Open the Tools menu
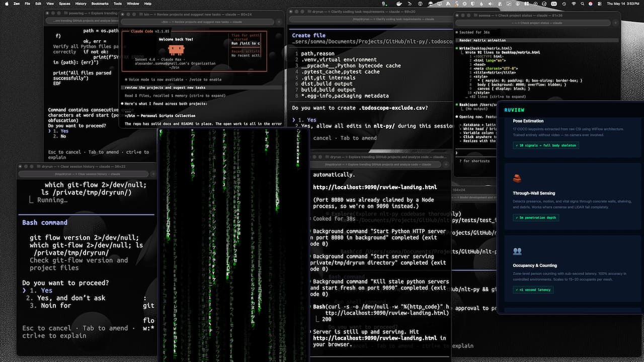The width and height of the screenshot is (644, 362). pyautogui.click(x=118, y=4)
